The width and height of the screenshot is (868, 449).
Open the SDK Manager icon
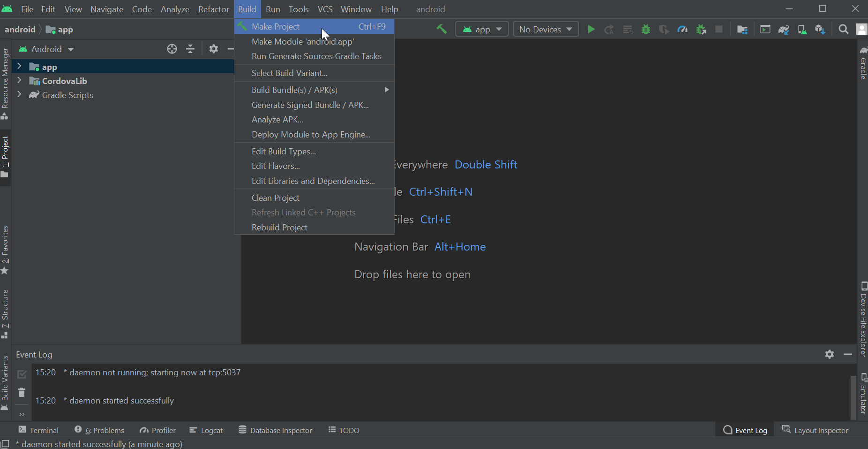820,30
